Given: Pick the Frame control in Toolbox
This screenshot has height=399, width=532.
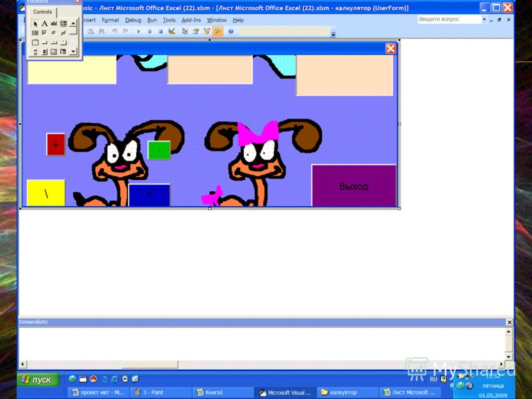Looking at the screenshot, I should 35,43.
